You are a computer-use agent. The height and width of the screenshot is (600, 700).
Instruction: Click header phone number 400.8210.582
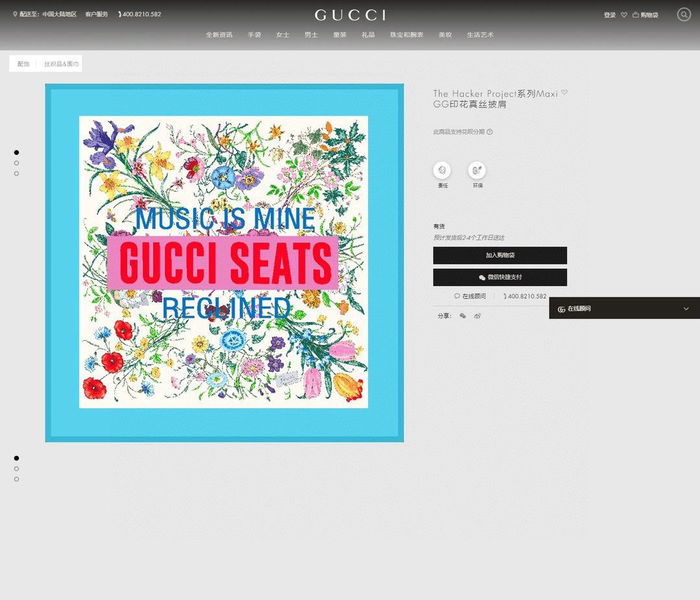[140, 14]
